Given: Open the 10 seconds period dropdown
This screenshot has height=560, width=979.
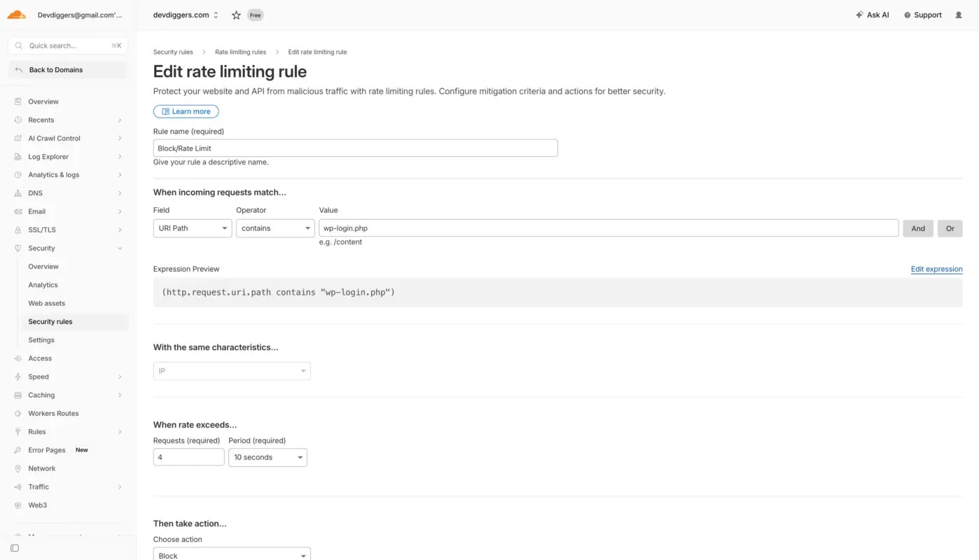Looking at the screenshot, I should (x=268, y=457).
